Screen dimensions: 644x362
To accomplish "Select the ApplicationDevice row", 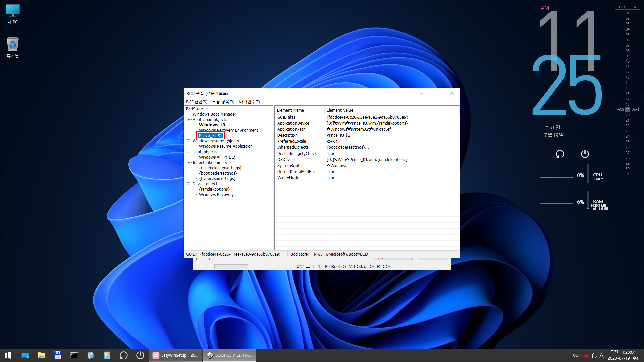I will 367,123.
